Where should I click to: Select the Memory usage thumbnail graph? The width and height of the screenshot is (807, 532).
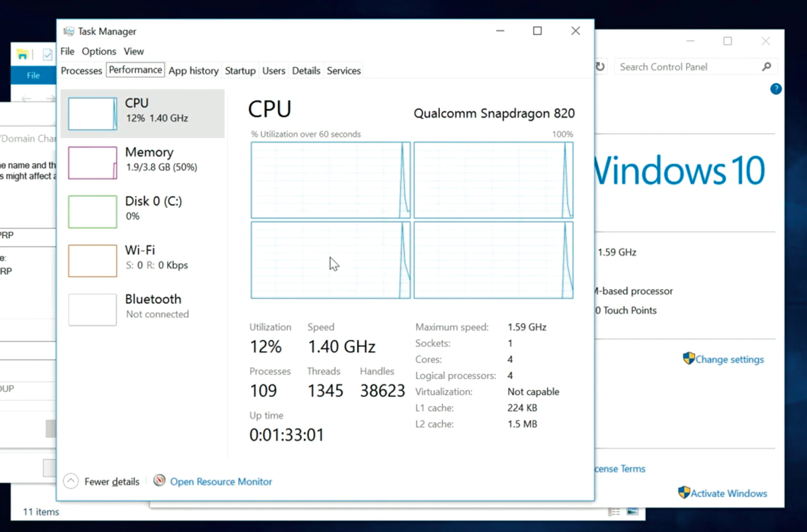pos(93,163)
